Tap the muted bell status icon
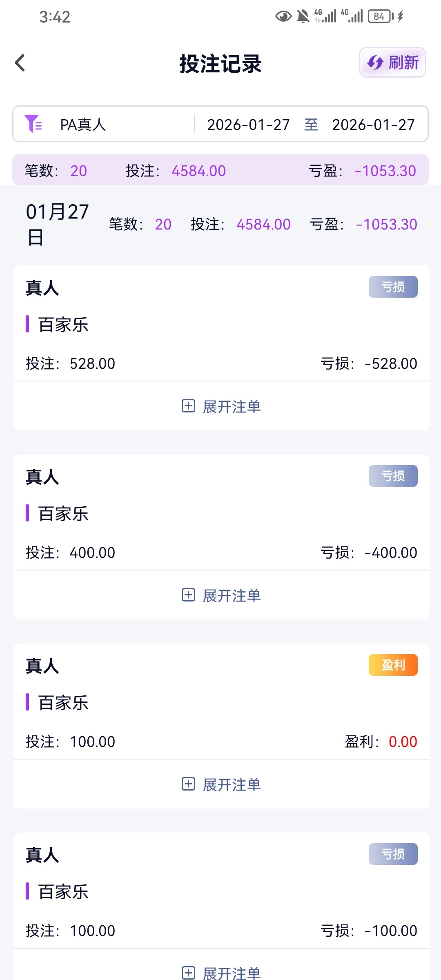Screen dimensions: 441x980 303,16
